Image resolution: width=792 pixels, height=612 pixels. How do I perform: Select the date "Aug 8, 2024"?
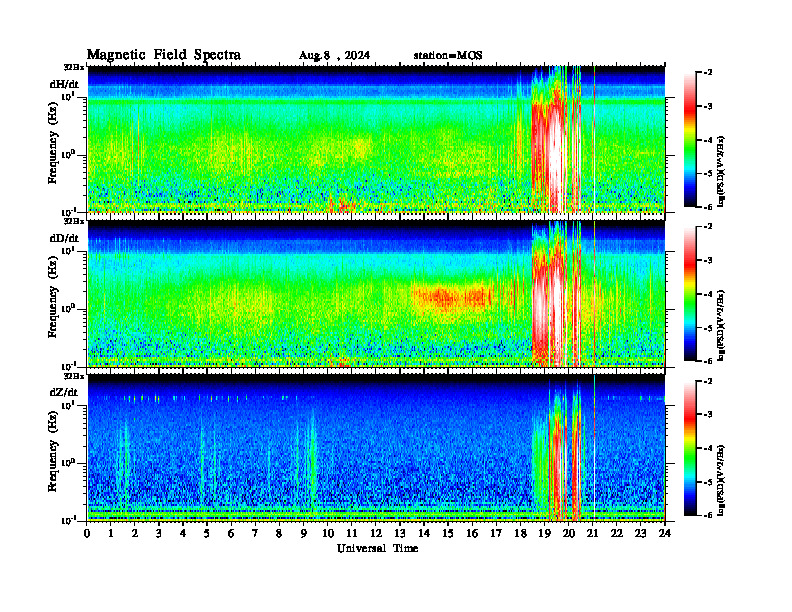(334, 56)
